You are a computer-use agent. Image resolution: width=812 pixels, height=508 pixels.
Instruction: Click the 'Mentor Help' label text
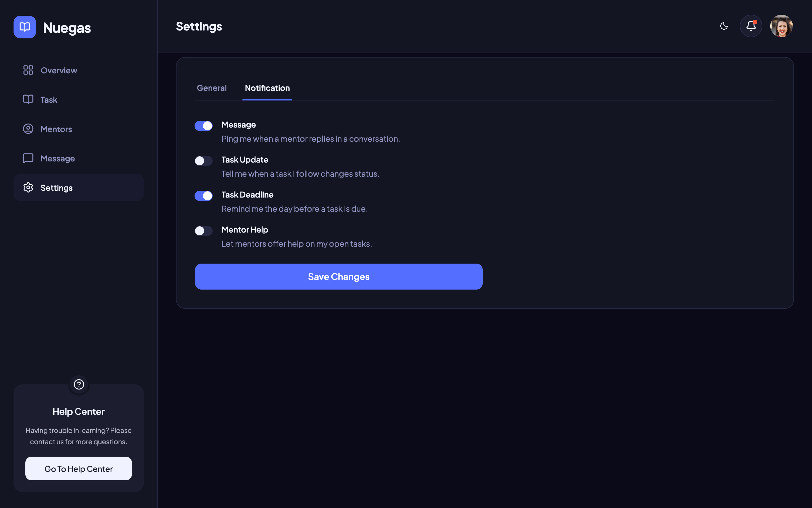click(245, 229)
